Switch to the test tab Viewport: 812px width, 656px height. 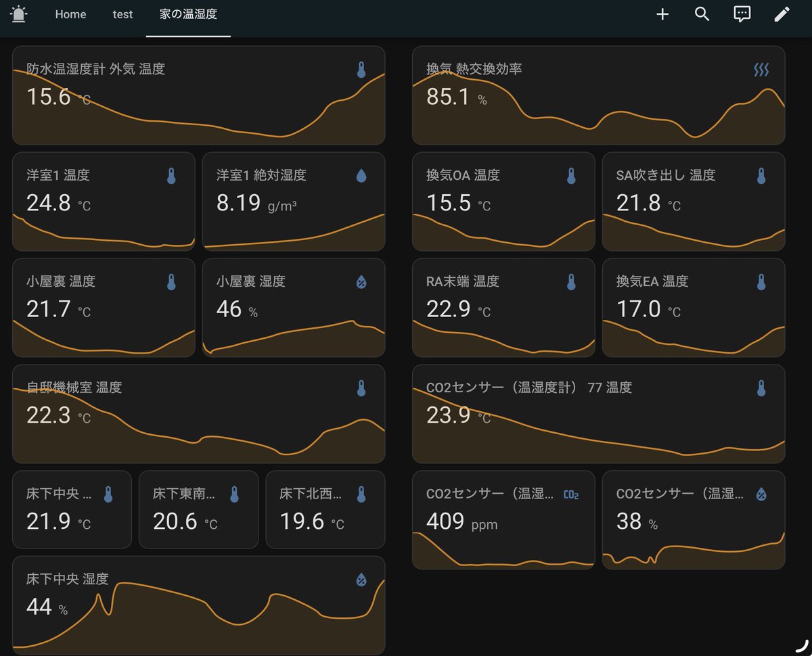(x=122, y=14)
